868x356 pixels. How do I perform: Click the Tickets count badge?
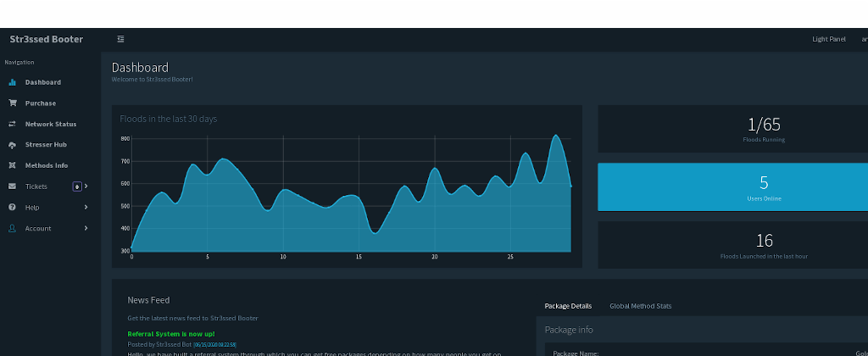pos(77,186)
